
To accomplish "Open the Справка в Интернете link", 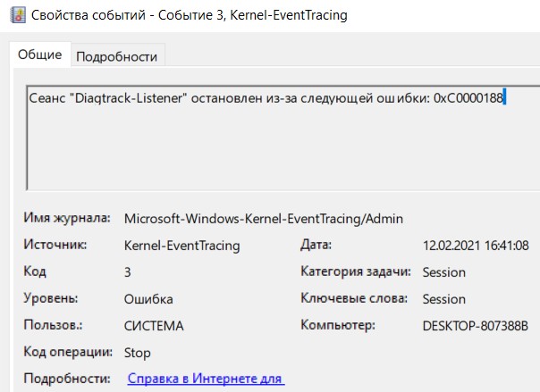I will click(x=206, y=379).
